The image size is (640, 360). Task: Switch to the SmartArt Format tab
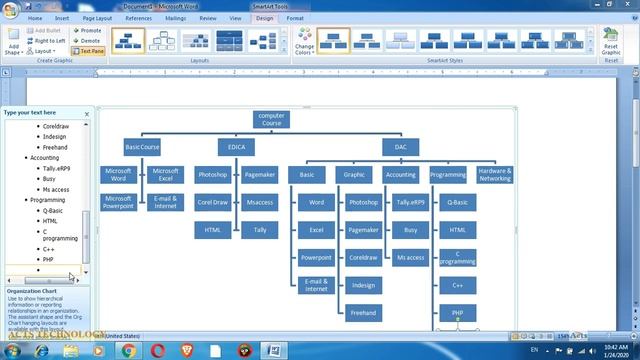(295, 18)
